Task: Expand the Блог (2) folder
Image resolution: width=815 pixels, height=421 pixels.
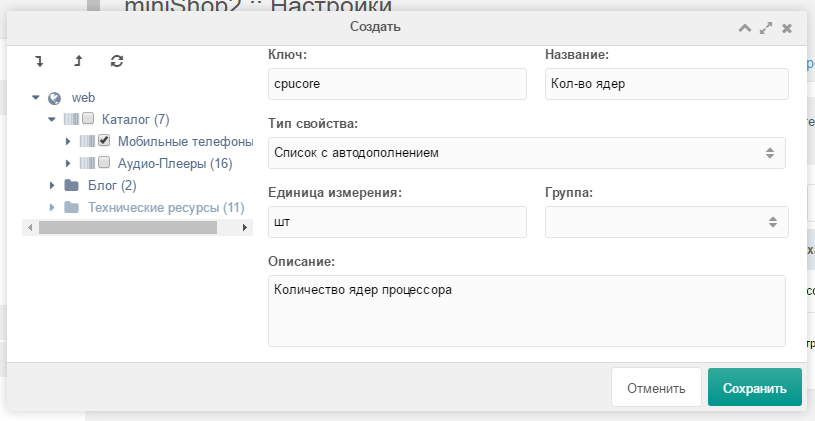Action: click(51, 186)
